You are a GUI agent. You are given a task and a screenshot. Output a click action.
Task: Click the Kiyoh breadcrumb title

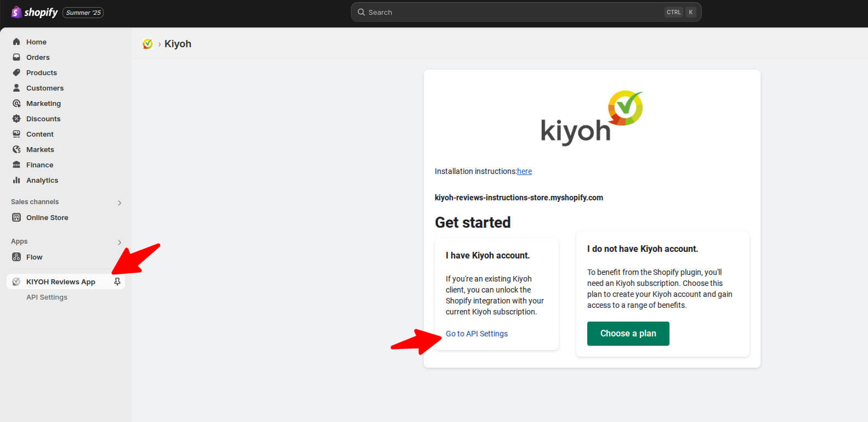[178, 44]
